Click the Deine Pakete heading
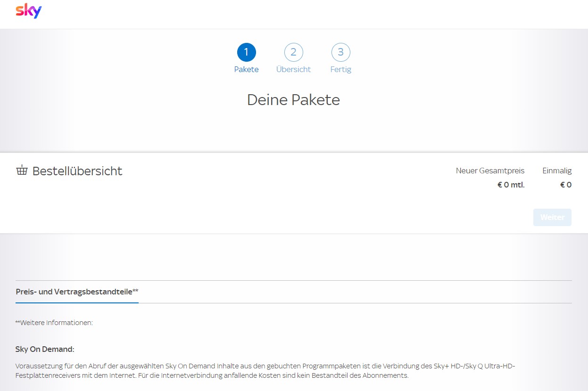This screenshot has width=588, height=391. [x=293, y=100]
